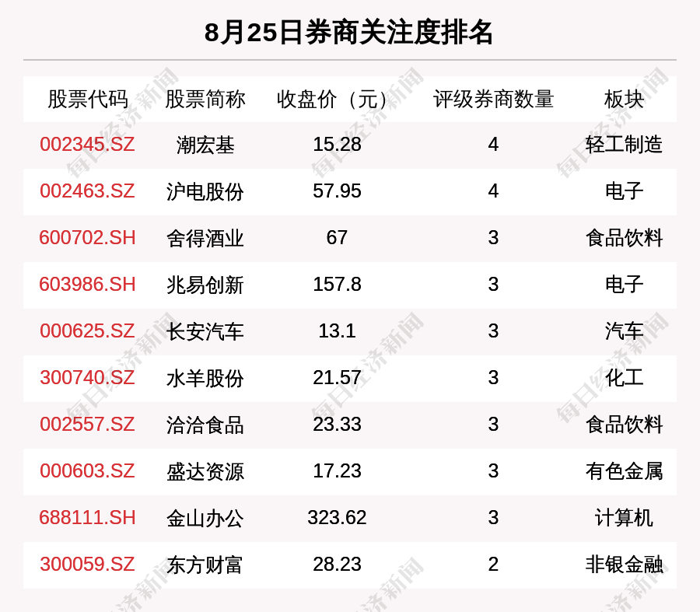
Task: Click closing price 23.33
Action: [337, 424]
